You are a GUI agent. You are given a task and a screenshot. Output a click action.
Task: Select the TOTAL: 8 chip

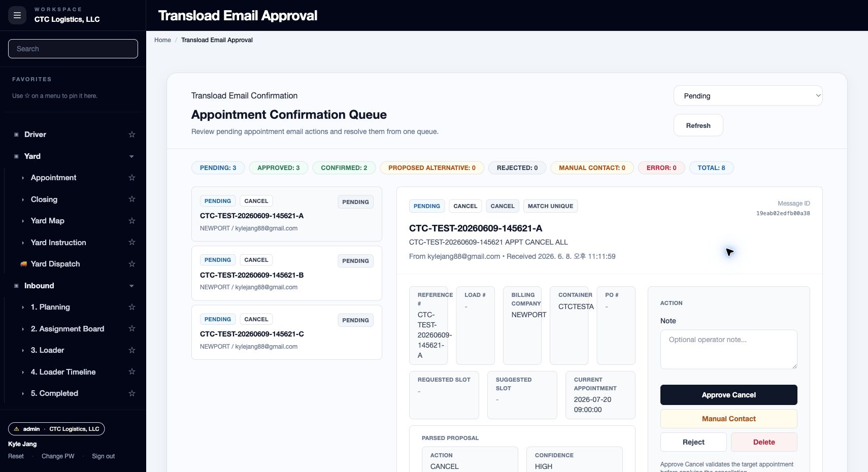click(711, 167)
